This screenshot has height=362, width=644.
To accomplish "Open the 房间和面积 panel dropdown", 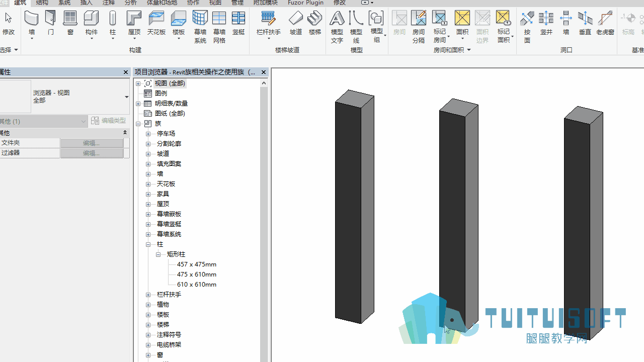I will click(x=469, y=50).
